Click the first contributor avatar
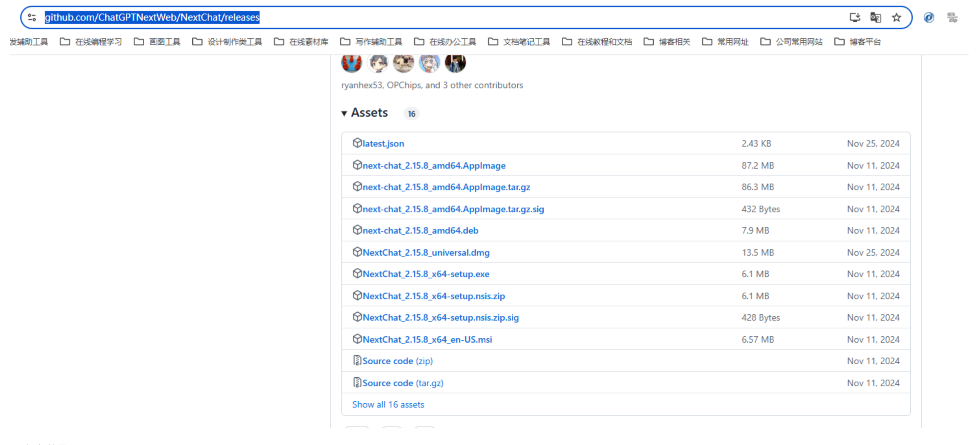 coord(351,63)
